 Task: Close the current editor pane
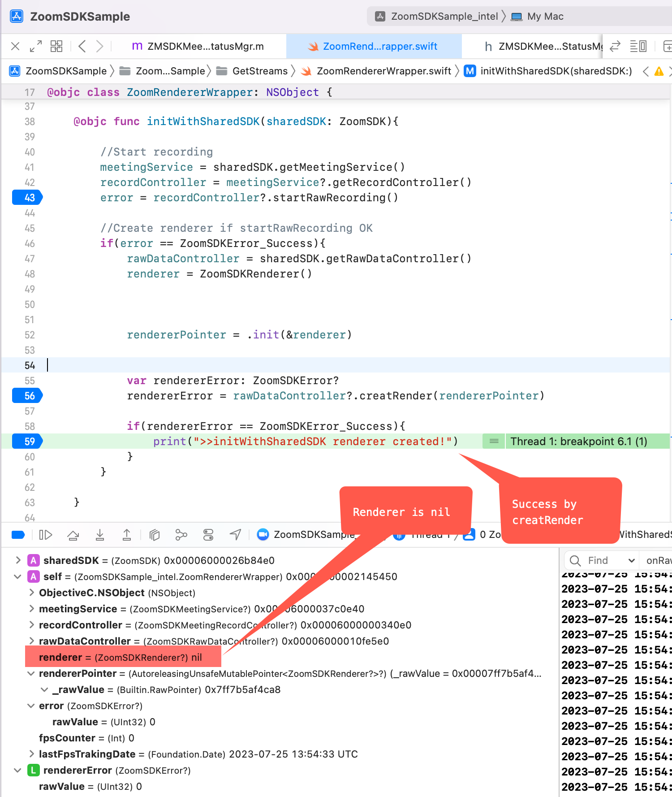[x=15, y=46]
